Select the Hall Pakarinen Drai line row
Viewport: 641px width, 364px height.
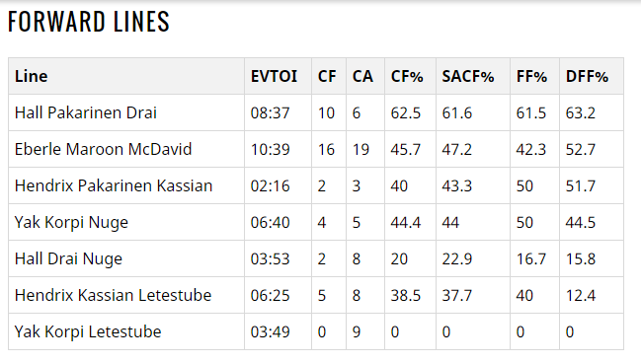point(316,112)
